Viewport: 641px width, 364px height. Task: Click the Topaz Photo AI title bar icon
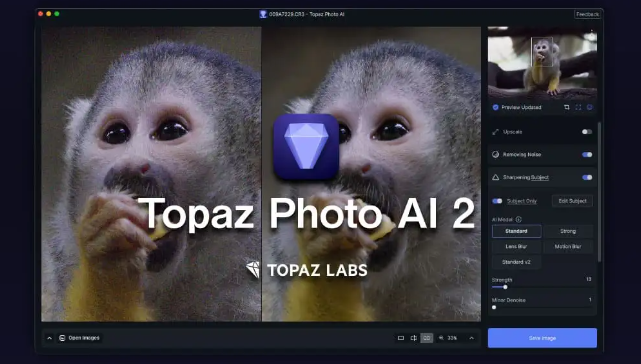[263, 14]
